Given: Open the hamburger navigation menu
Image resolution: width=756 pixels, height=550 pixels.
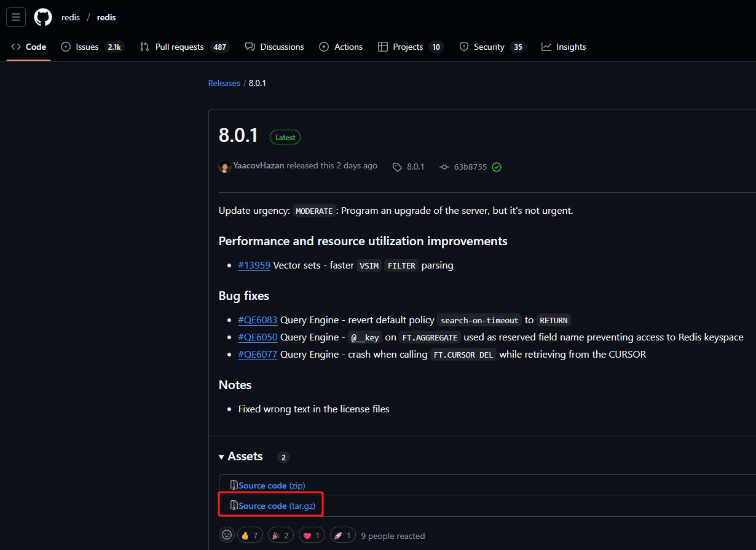Looking at the screenshot, I should click(16, 17).
